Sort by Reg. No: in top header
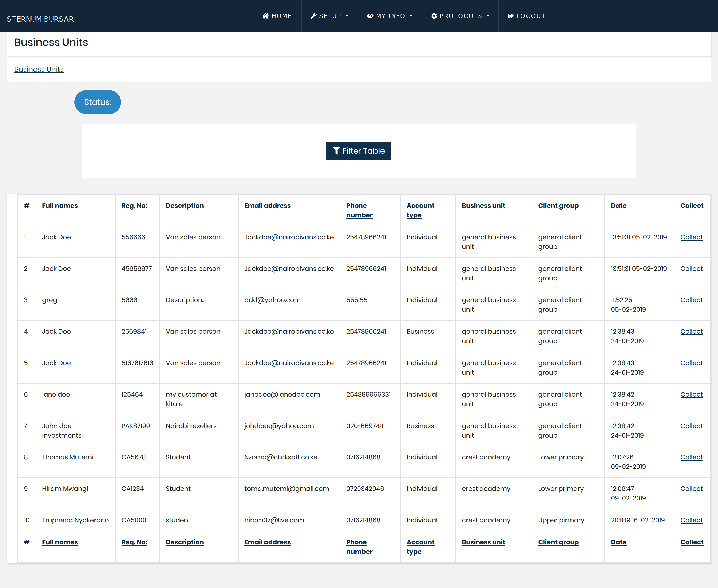Viewport: 718px width, 588px height. 134,206
